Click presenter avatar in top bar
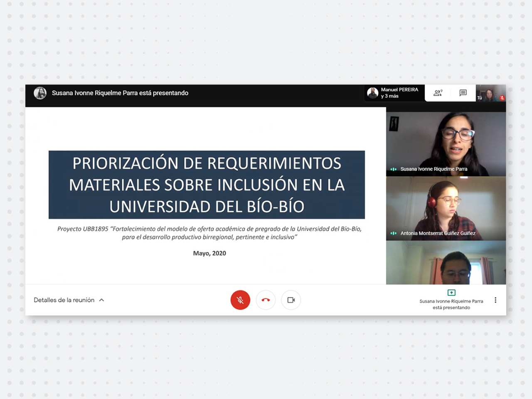Image resolution: width=532 pixels, height=399 pixels. [x=40, y=93]
